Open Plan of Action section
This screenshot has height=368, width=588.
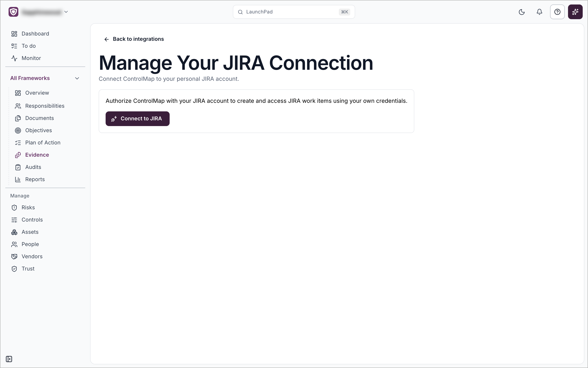[43, 143]
